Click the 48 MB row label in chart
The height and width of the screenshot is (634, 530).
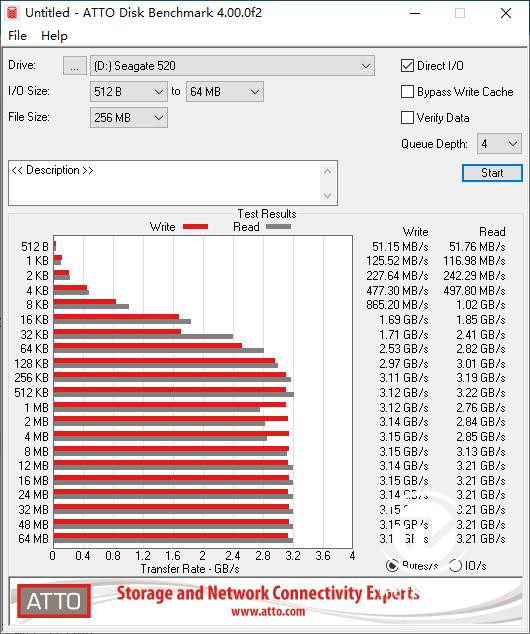(x=34, y=524)
